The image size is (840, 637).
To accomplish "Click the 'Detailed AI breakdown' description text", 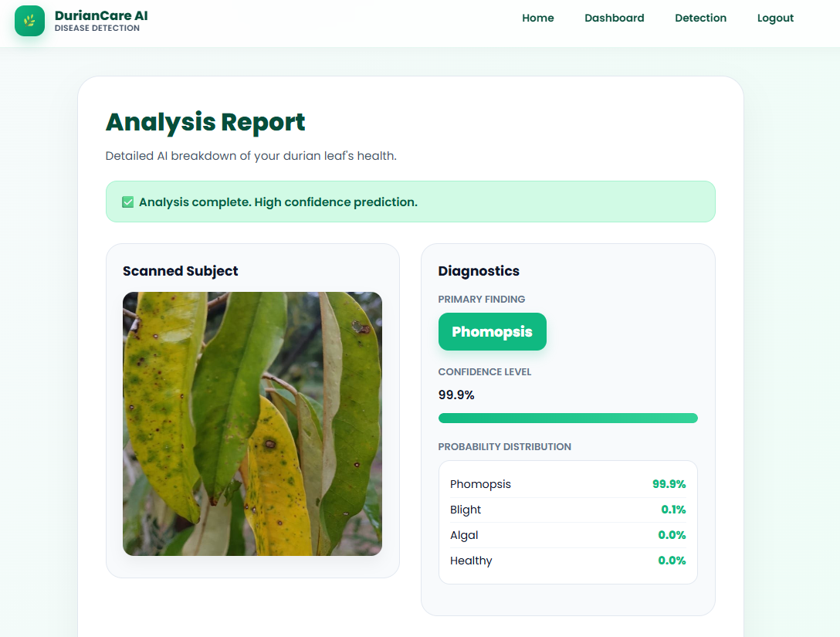I will tap(251, 156).
